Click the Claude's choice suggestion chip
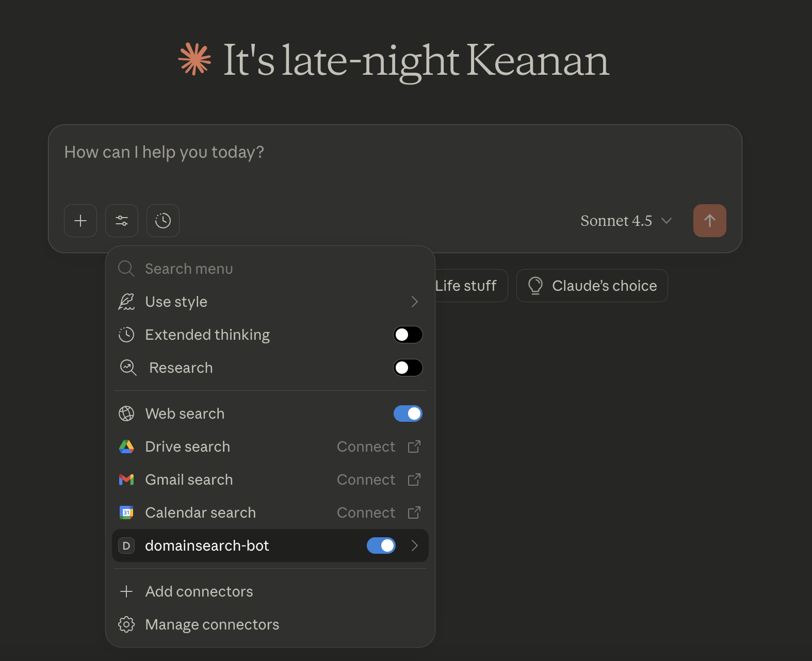Screen dimensions: 812x661 pos(592,286)
